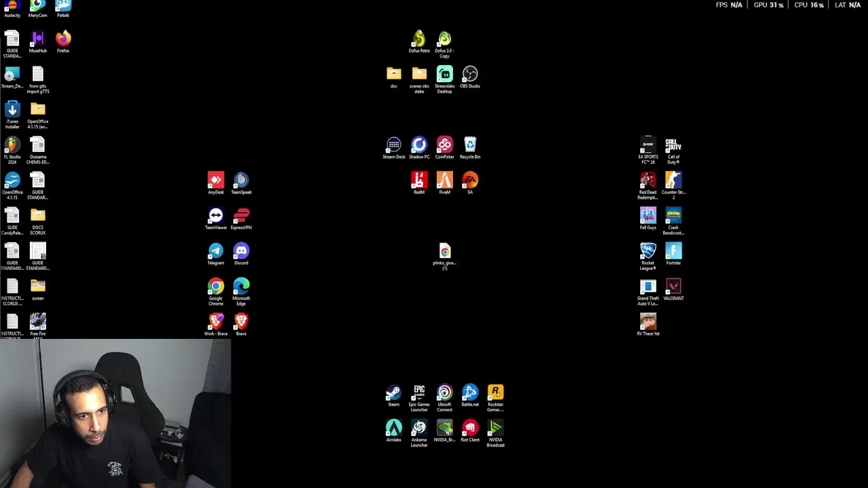Open the Audacity desktop shortcut

pyautogui.click(x=12, y=9)
